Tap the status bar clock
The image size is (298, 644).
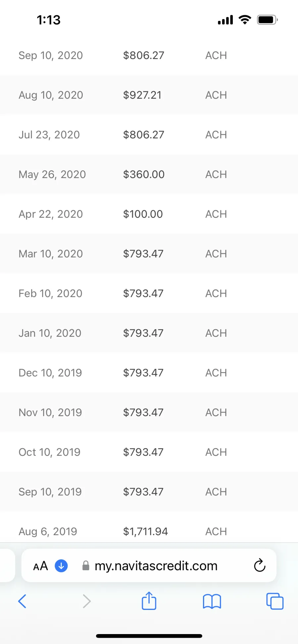(49, 20)
